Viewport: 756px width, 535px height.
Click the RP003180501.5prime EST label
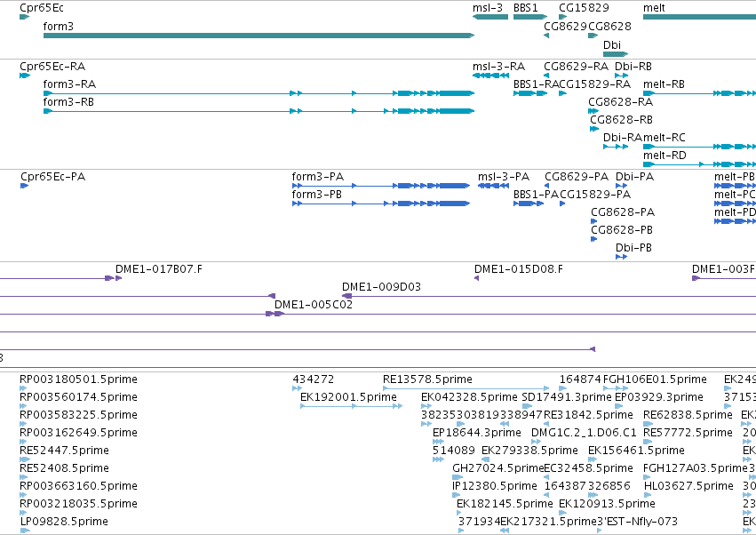(x=78, y=379)
